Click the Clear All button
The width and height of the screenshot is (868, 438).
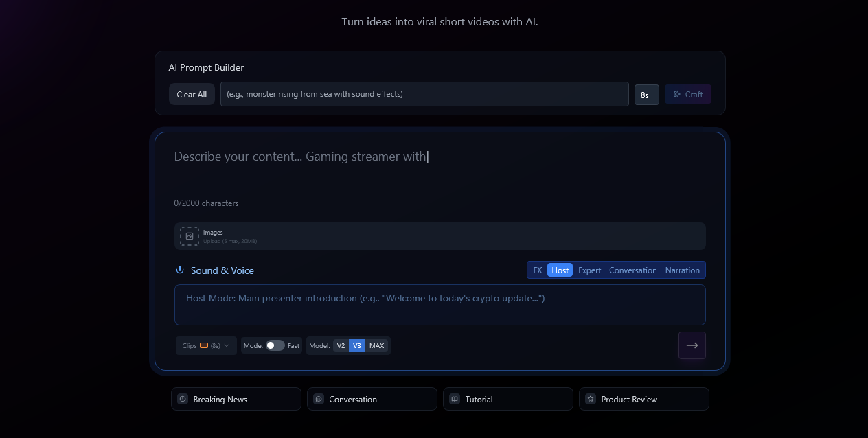(x=192, y=95)
